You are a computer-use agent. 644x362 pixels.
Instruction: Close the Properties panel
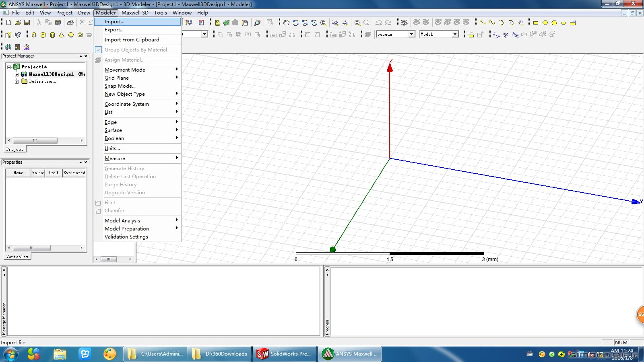86,162
